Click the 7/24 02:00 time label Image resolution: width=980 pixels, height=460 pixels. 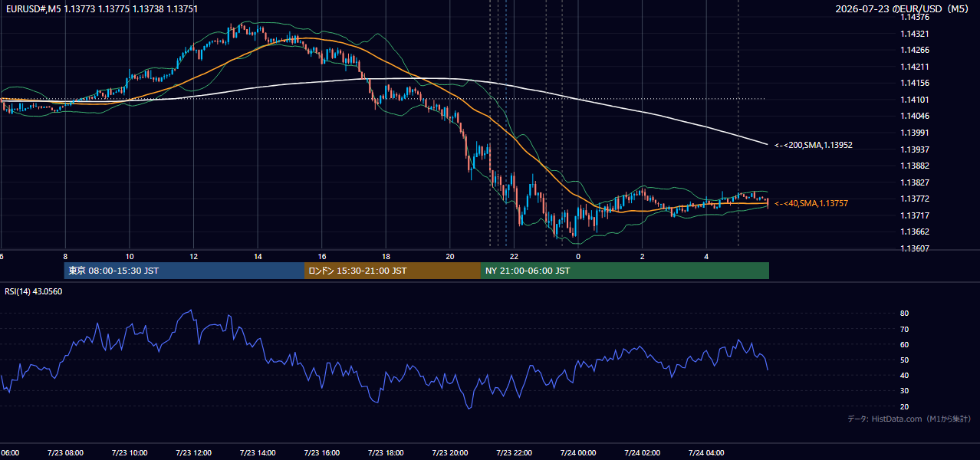pos(642,453)
